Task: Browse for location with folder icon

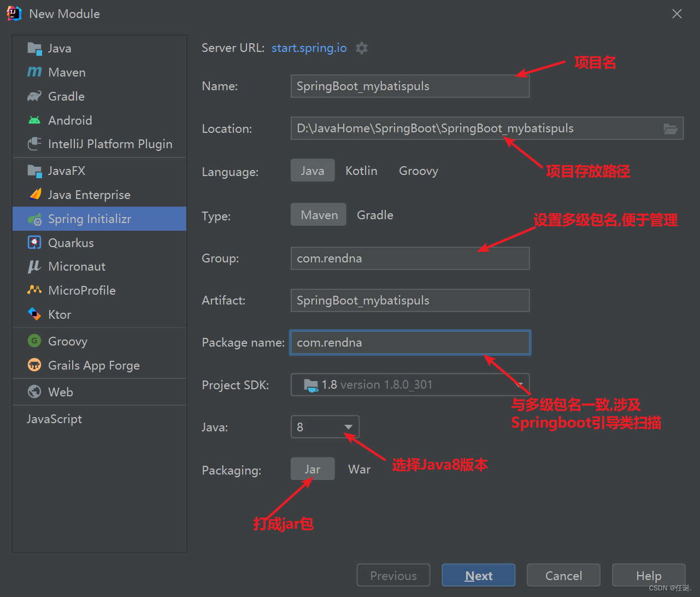Action: pyautogui.click(x=670, y=128)
